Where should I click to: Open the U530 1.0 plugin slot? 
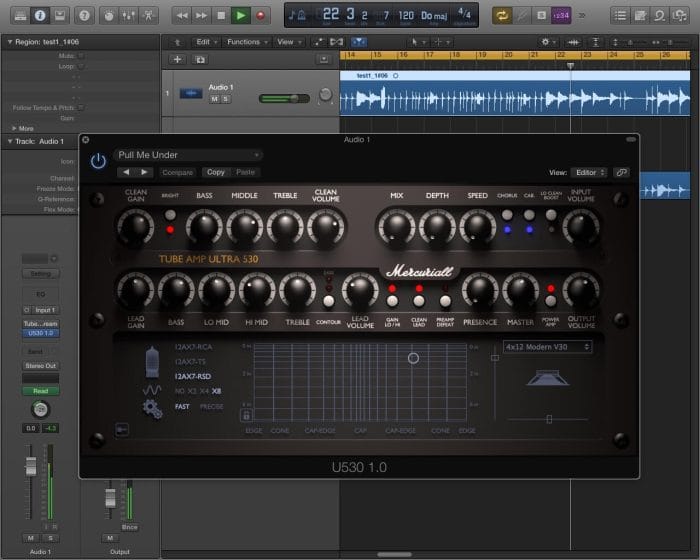[x=41, y=334]
